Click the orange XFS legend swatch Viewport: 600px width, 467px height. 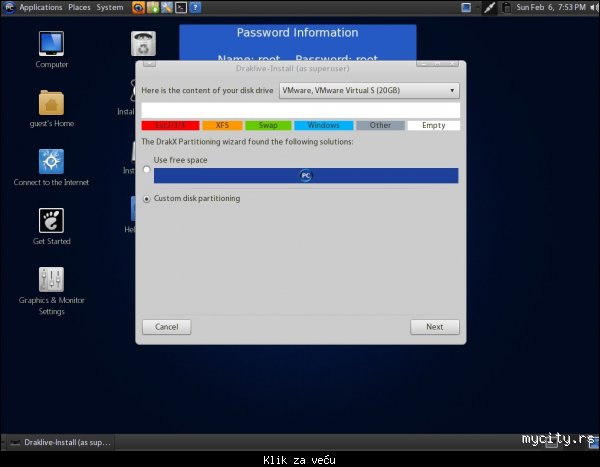(222, 125)
